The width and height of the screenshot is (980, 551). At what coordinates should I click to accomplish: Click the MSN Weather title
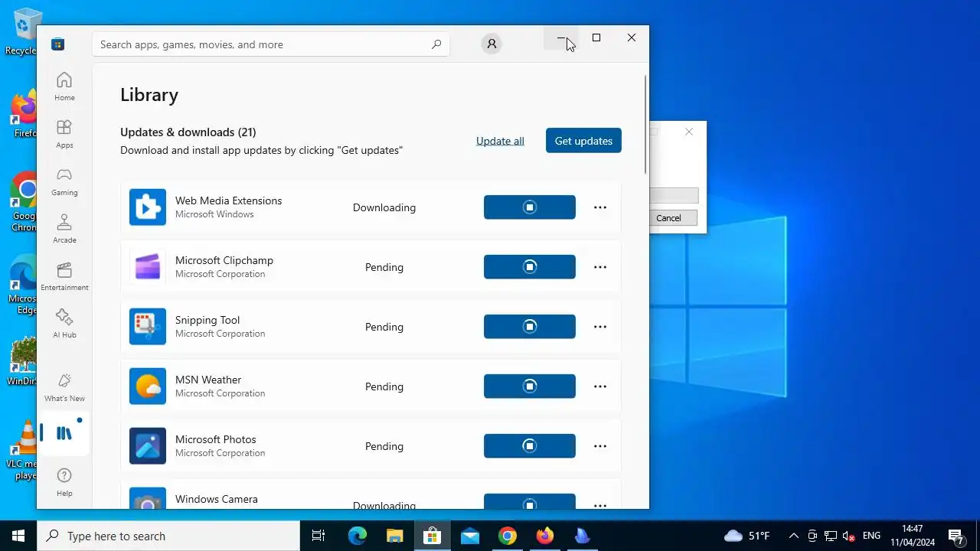coord(208,380)
